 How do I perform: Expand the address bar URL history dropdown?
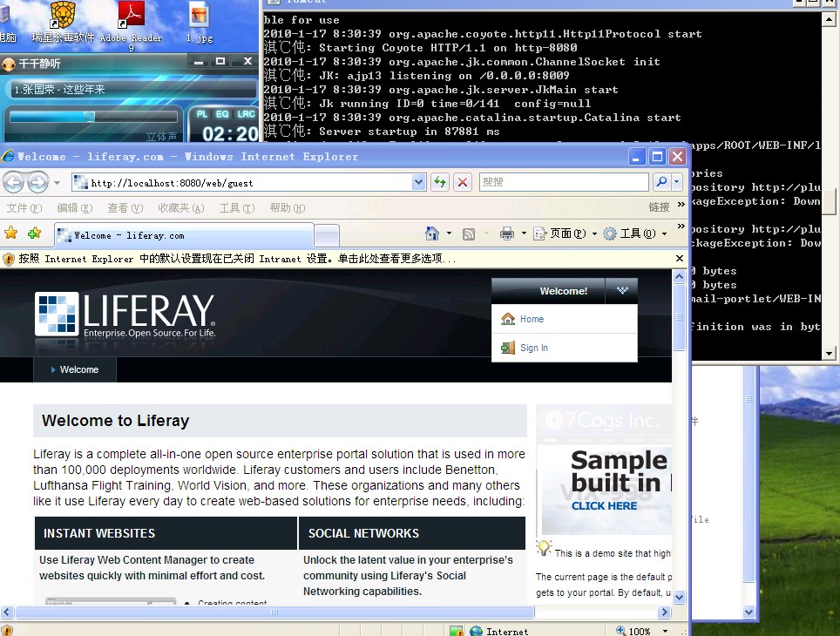[419, 183]
